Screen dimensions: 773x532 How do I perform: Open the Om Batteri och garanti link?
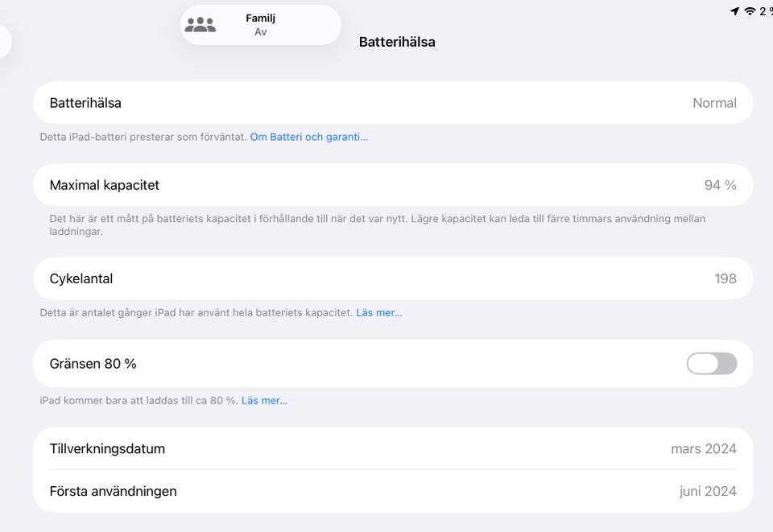click(x=308, y=137)
